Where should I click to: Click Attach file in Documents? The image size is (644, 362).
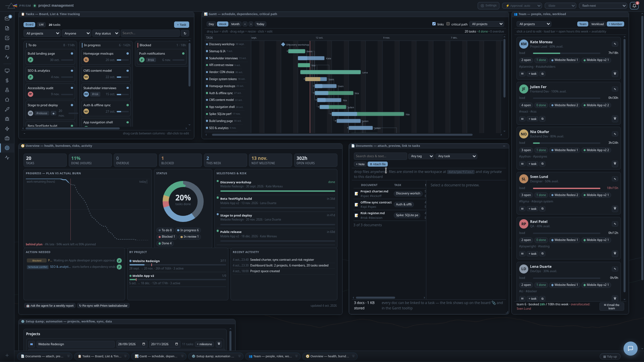(x=378, y=164)
